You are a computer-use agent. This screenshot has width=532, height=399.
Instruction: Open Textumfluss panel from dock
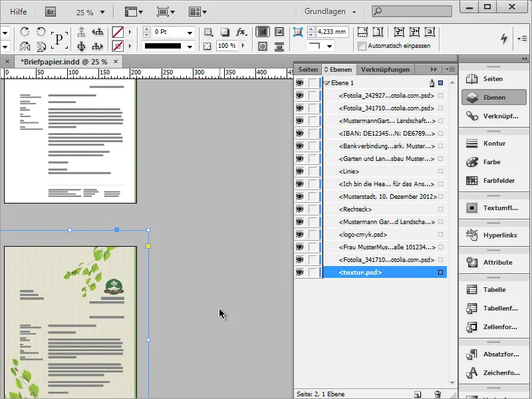(493, 207)
